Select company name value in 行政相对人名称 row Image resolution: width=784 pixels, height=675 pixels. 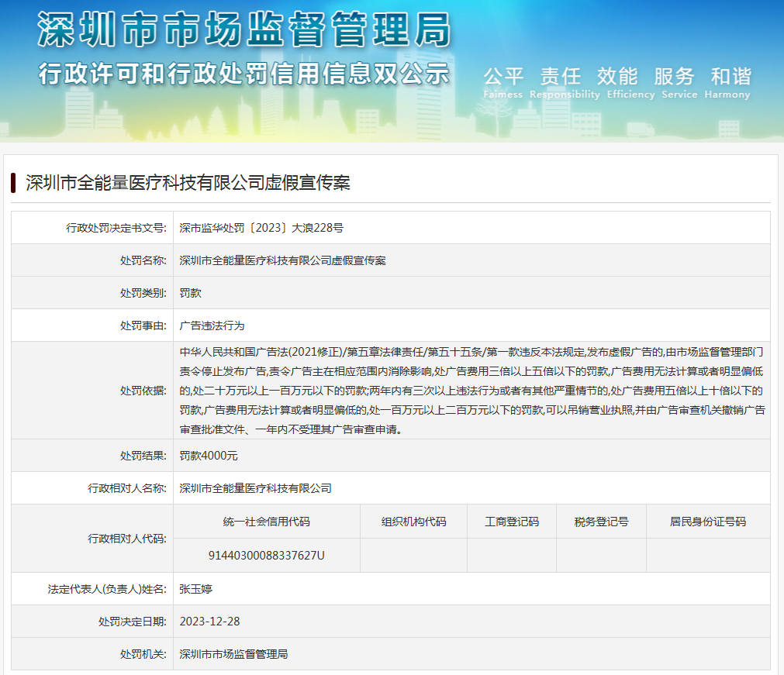255,488
